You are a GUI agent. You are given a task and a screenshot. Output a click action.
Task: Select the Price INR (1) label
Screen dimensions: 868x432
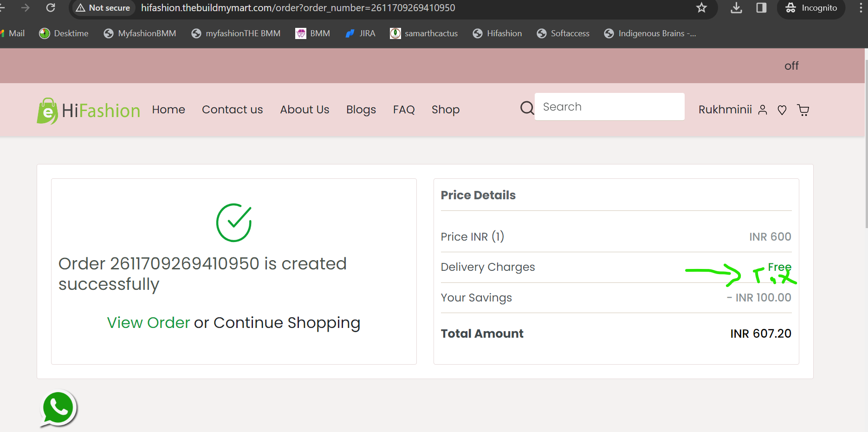(x=473, y=236)
